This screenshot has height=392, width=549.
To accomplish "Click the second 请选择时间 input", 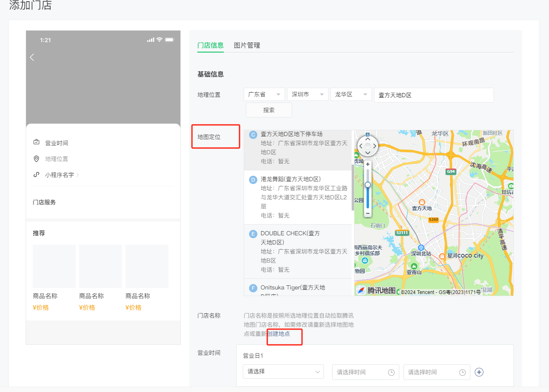I will click(x=437, y=372).
